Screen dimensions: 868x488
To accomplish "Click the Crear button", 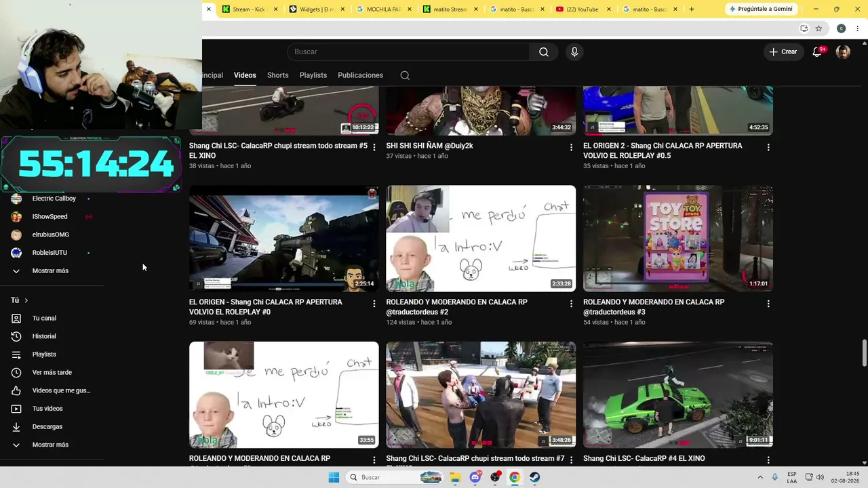I will click(x=783, y=52).
